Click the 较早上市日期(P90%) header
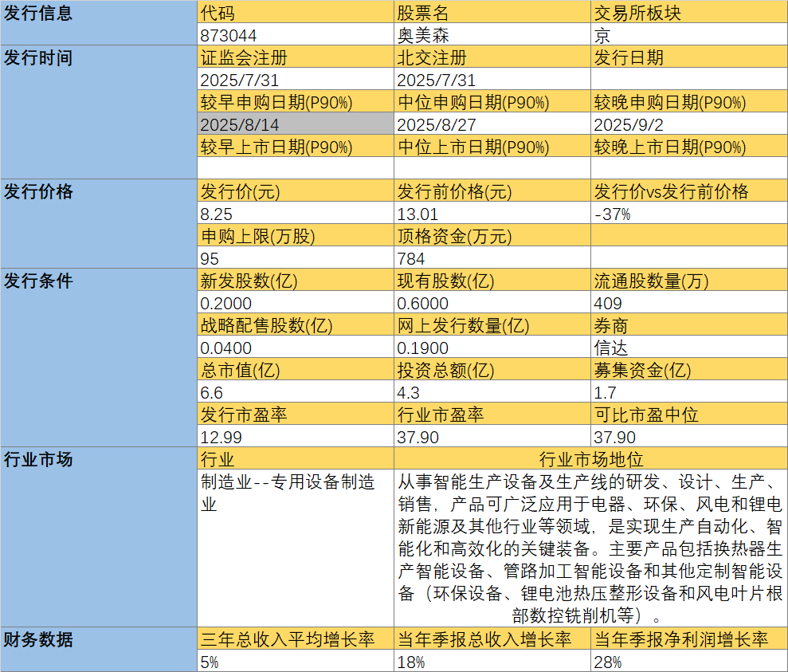 (296, 146)
